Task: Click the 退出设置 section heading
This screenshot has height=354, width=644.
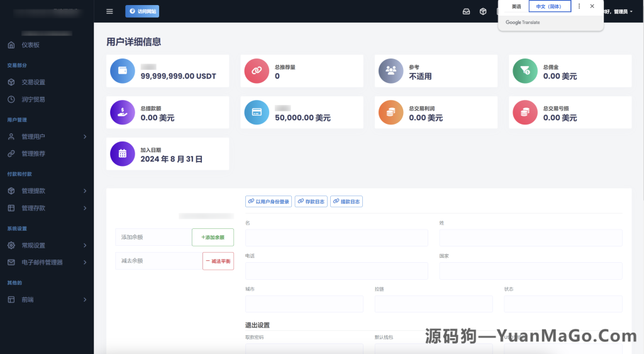Action: tap(257, 325)
